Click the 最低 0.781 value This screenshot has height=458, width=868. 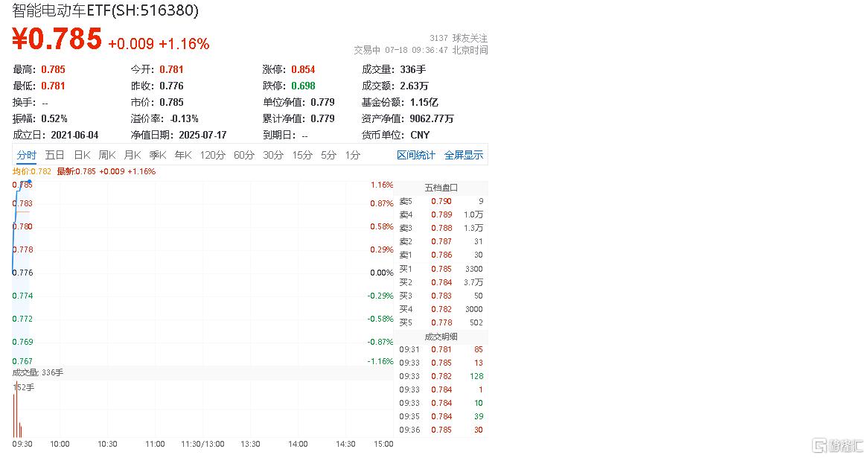53,86
